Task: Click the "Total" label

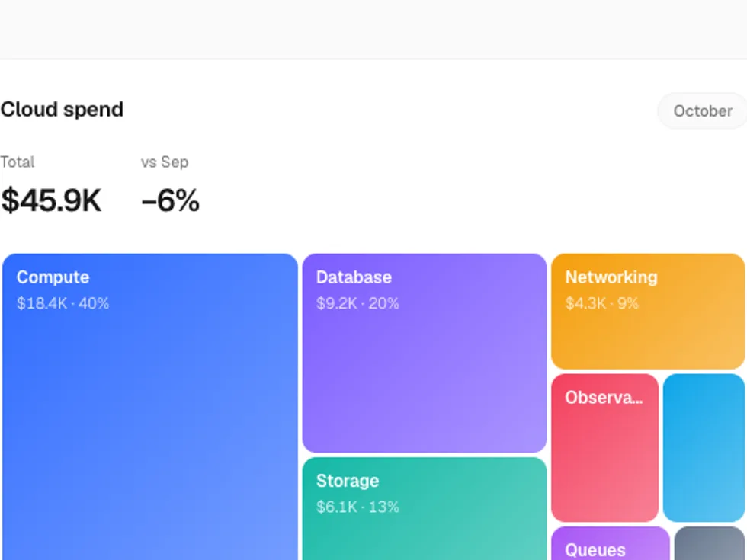Action: 17,162
